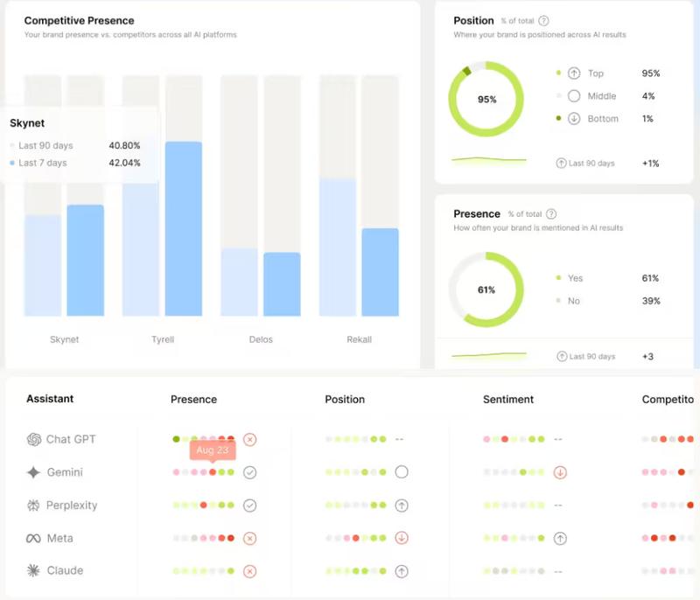Click the Position column header in table

(345, 399)
